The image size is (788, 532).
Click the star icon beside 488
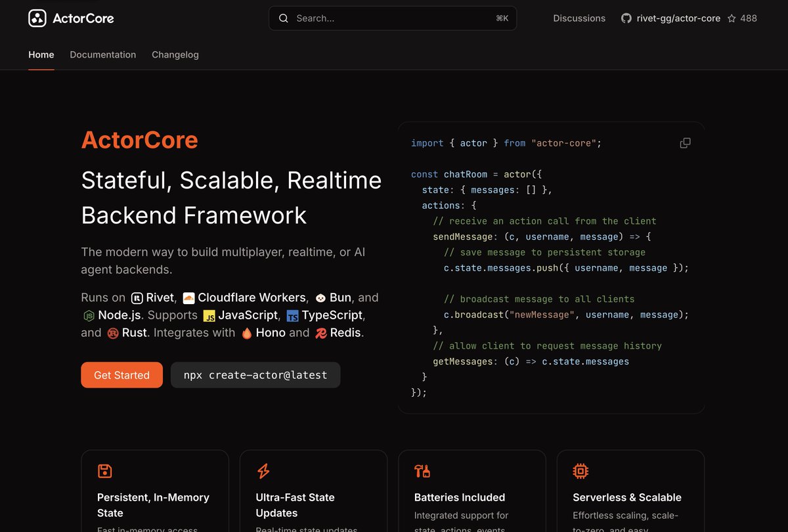point(732,18)
